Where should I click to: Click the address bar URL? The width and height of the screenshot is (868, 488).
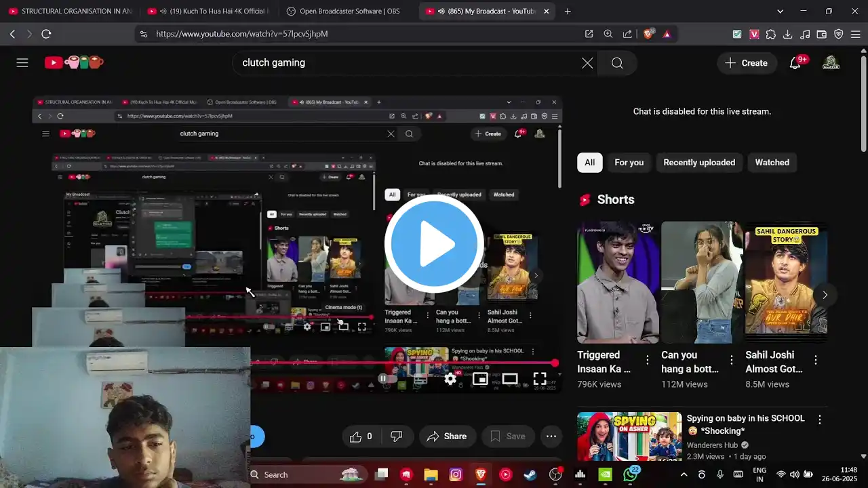pos(242,34)
